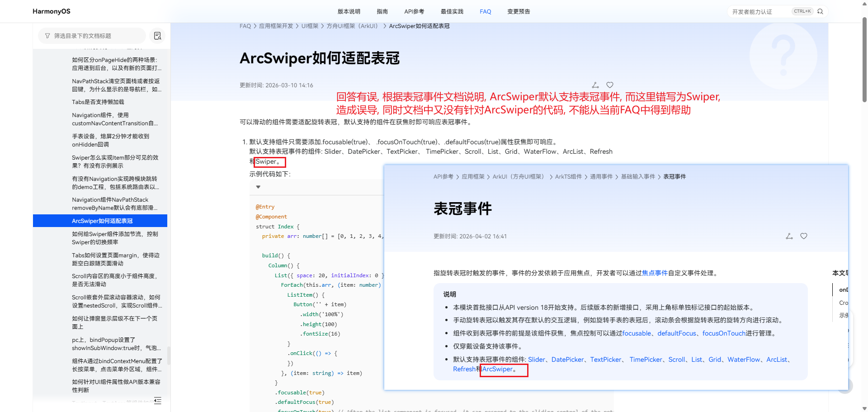Viewport: 868px width, 412px height.
Task: Click the search magnifier icon in header
Action: pyautogui.click(x=820, y=11)
